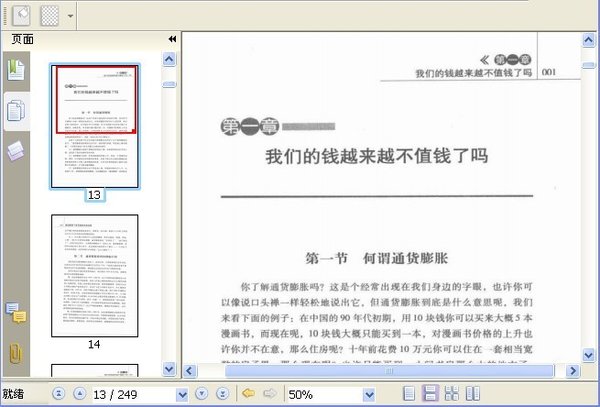
Task: Click the toolbar drag handle grip
Action: point(5,16)
